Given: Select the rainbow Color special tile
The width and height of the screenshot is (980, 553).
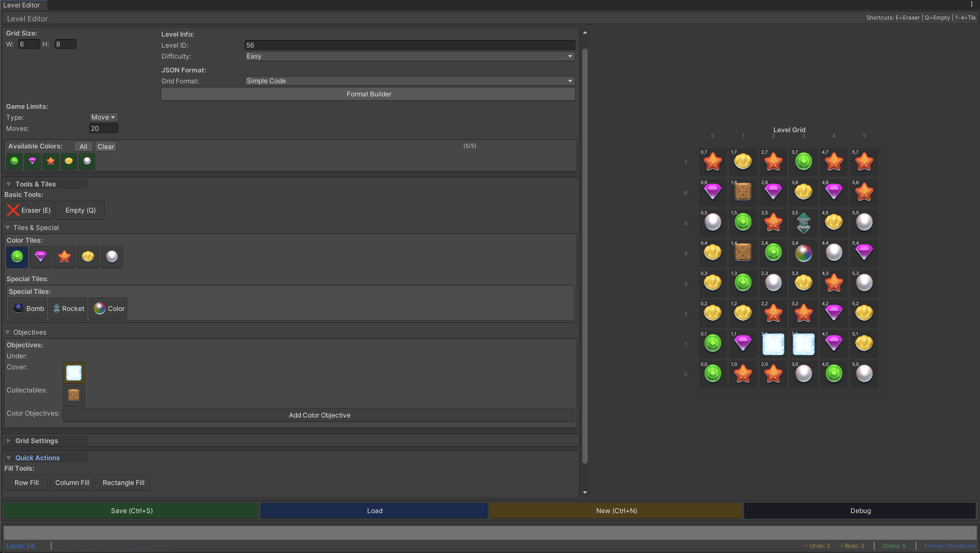Looking at the screenshot, I should 109,308.
